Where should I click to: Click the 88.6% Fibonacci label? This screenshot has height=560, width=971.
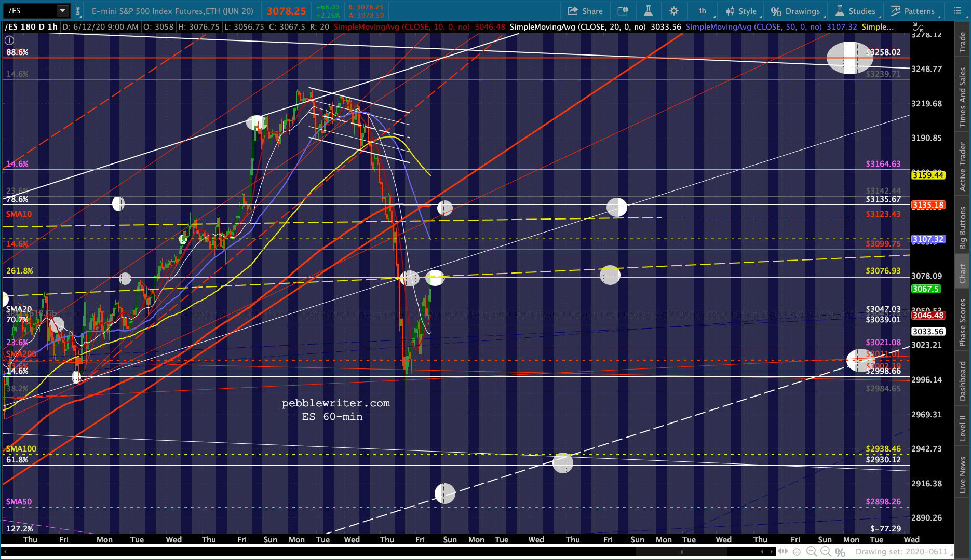(x=17, y=52)
